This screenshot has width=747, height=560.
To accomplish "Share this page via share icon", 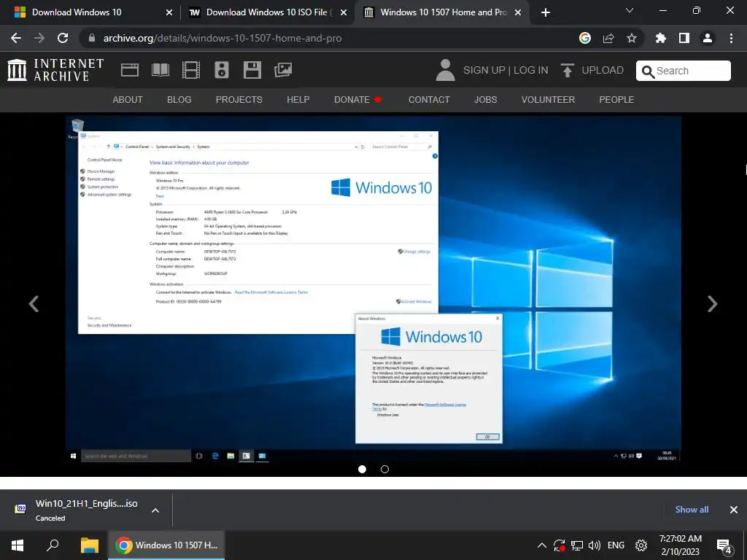I will click(608, 38).
